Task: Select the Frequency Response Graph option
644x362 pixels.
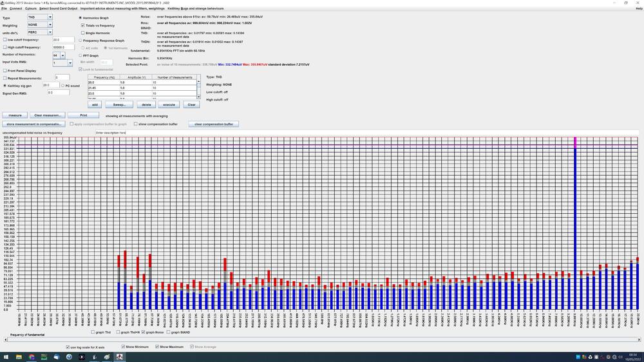Action: click(x=80, y=40)
